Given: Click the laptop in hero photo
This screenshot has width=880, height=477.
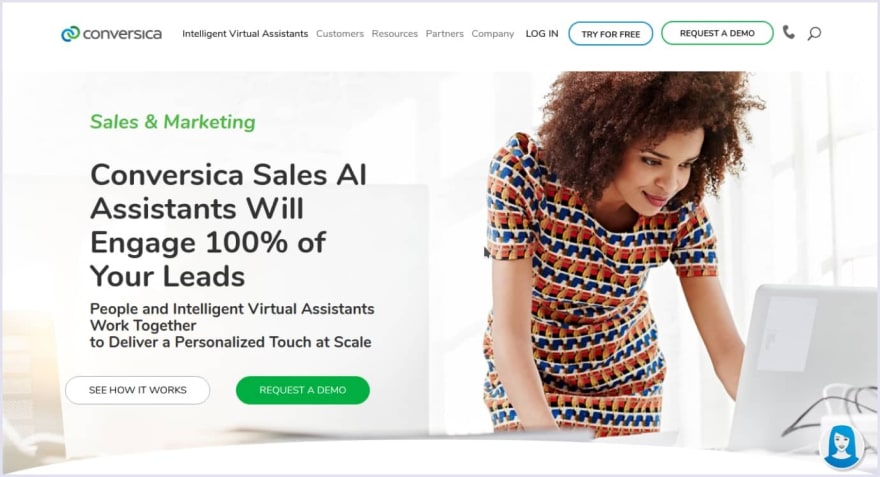Looking at the screenshot, I should [803, 365].
